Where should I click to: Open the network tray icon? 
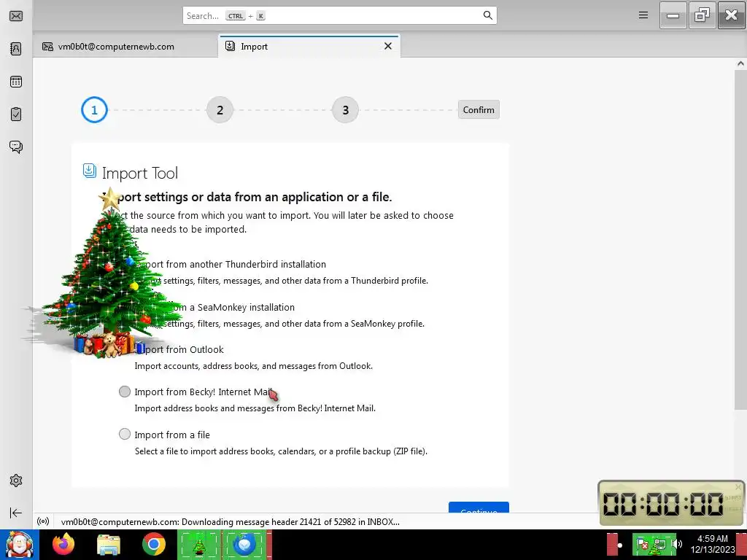[x=659, y=544]
